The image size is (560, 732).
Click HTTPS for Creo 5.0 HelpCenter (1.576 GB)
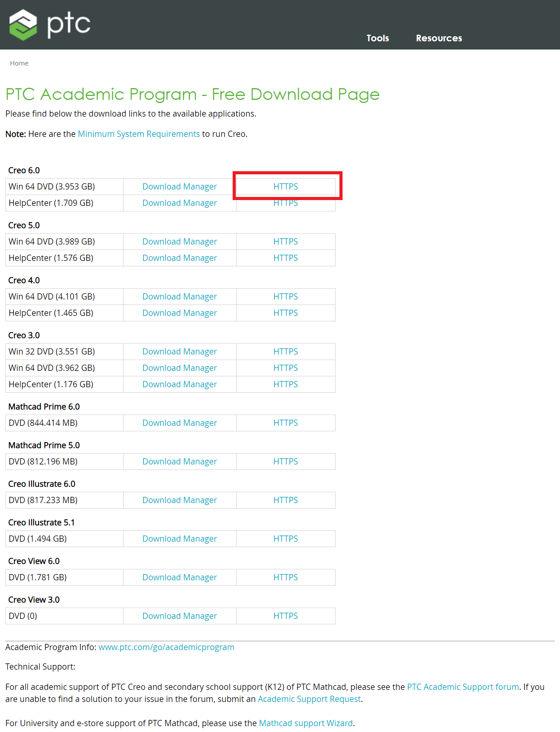[286, 258]
